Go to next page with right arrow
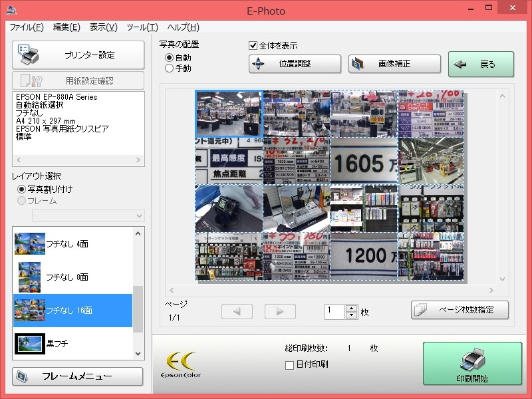Image resolution: width=532 pixels, height=399 pixels. point(280,311)
